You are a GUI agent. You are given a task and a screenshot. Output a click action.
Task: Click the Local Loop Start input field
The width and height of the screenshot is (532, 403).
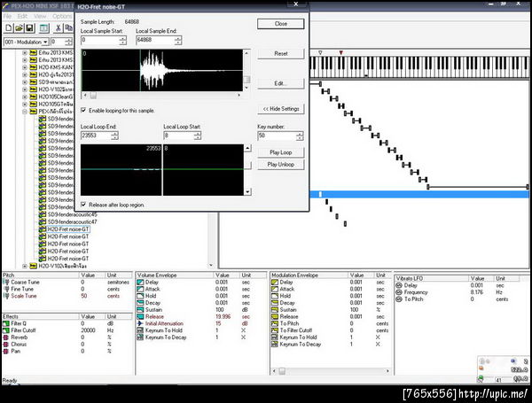click(x=178, y=136)
